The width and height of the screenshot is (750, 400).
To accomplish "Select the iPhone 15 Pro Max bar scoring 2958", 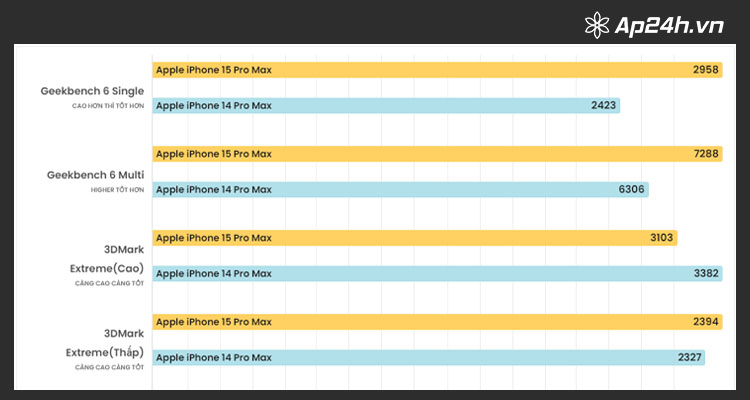I will [x=437, y=70].
